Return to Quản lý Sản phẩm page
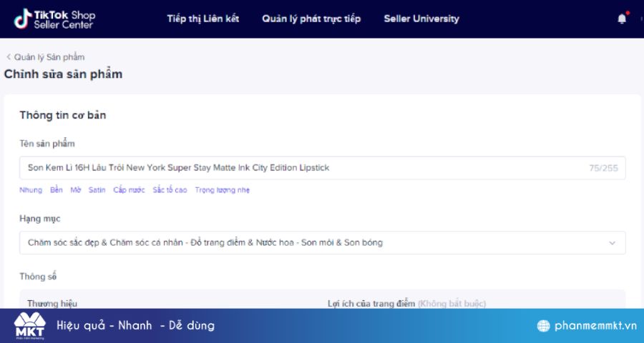This screenshot has height=343, width=644. pos(49,57)
